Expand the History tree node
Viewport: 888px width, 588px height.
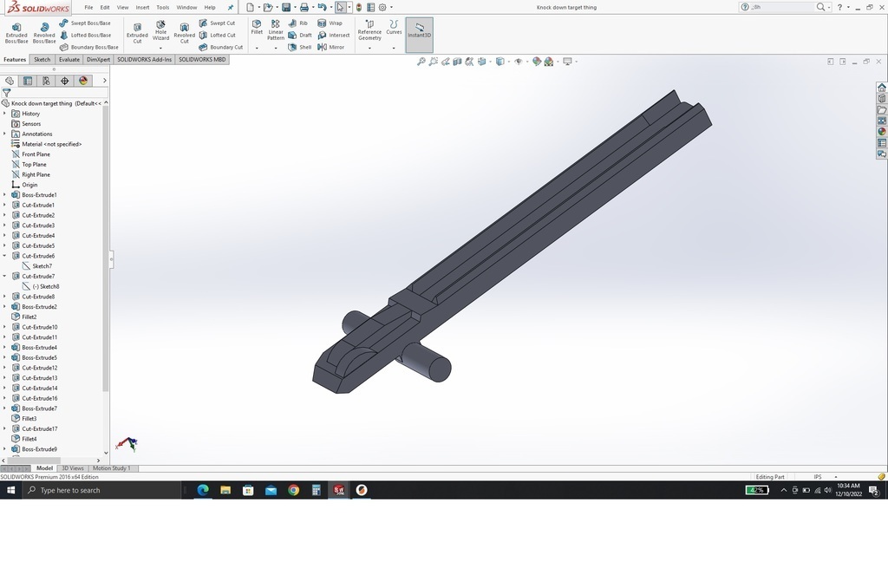[x=5, y=114]
